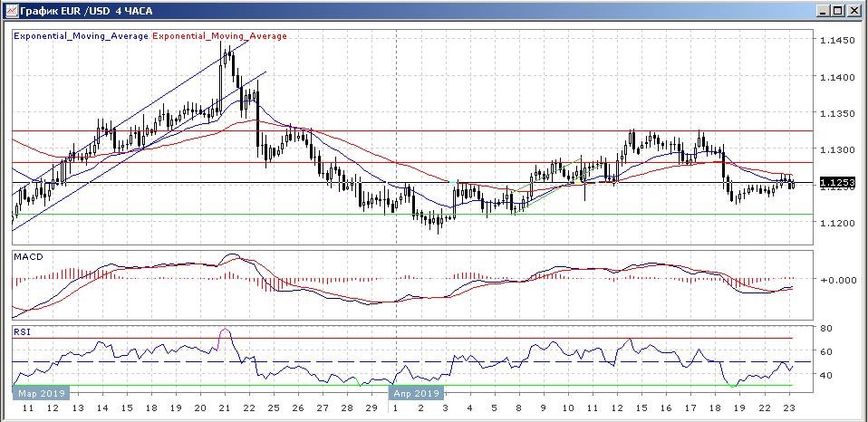The width and height of the screenshot is (868, 422).
Task: Click the window title text График EUR/USD
Action: (86, 10)
